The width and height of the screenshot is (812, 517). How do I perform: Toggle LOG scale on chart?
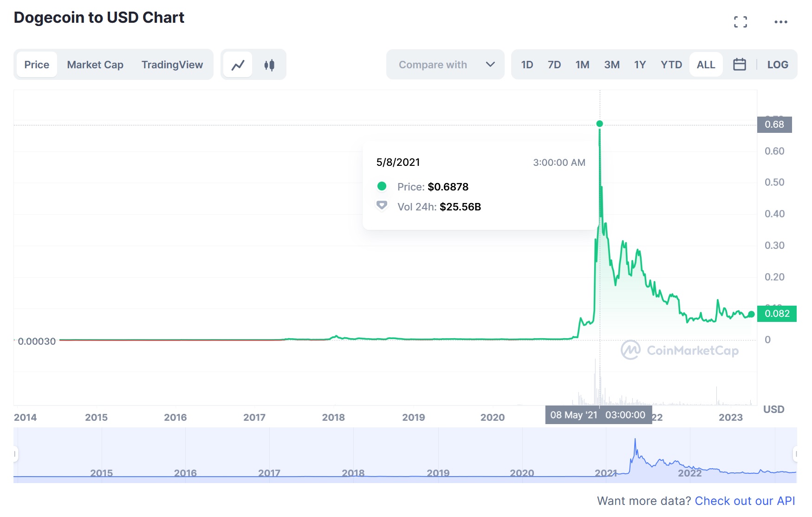point(778,65)
